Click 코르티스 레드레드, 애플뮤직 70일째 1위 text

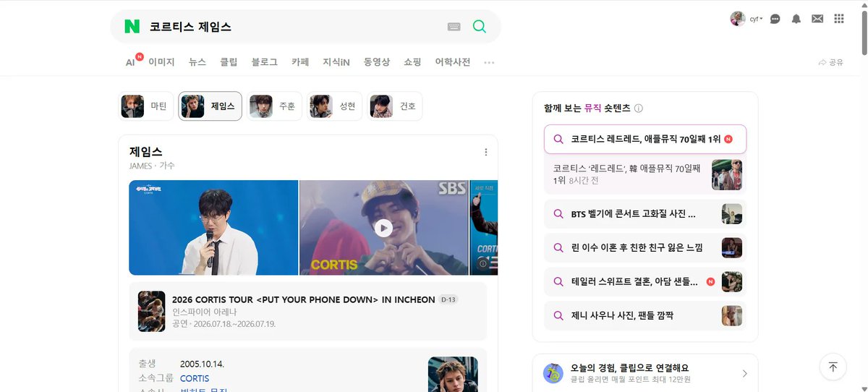click(x=645, y=139)
